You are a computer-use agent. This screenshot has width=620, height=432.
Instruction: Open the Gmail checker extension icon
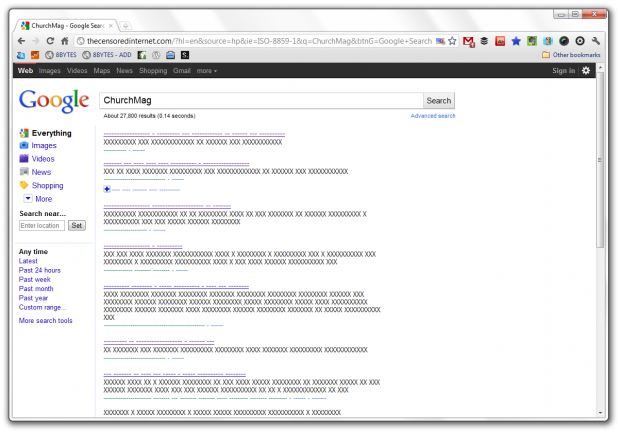[469, 41]
